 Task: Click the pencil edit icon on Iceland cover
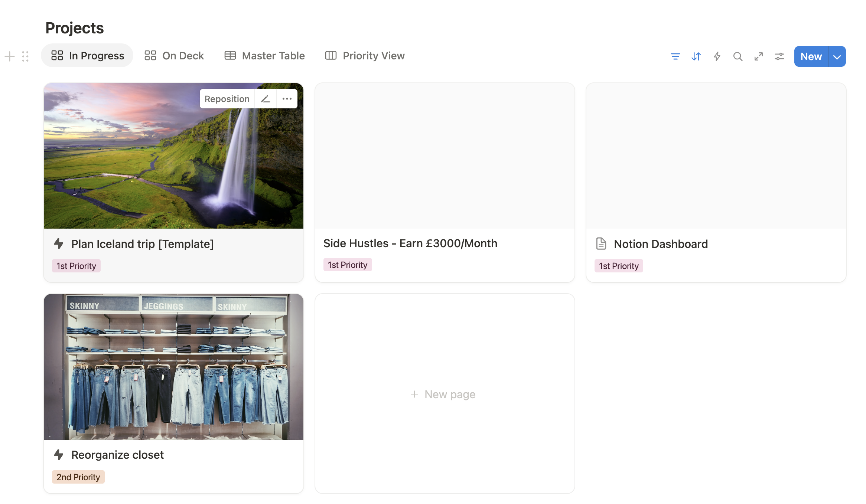pyautogui.click(x=265, y=99)
